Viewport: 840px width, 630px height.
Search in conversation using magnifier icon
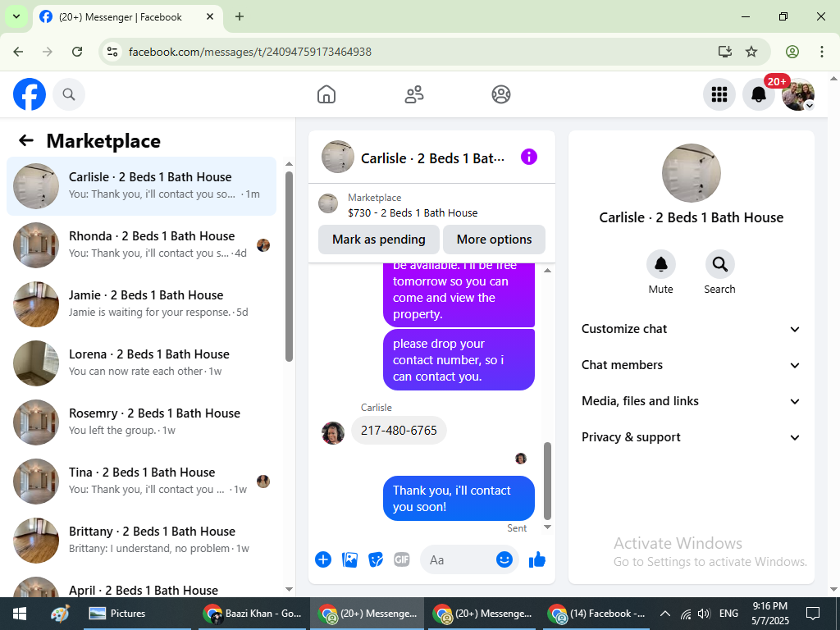[x=719, y=264]
